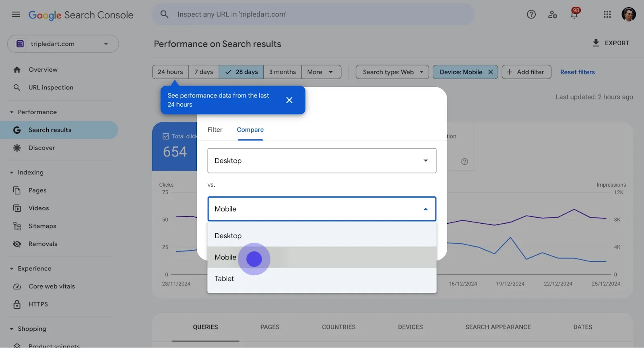Screen dimensions: 644x348
Task: Open Overview in the sidebar
Action: coord(59,70)
